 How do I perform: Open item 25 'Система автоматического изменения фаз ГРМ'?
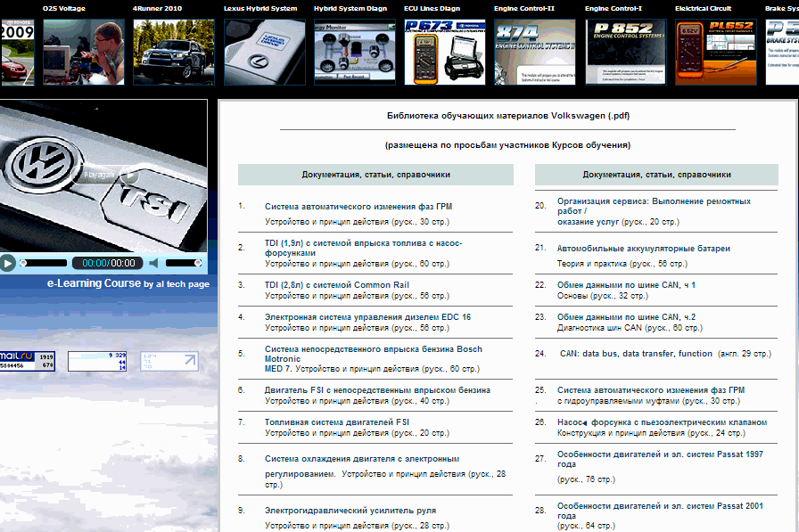[x=651, y=390]
